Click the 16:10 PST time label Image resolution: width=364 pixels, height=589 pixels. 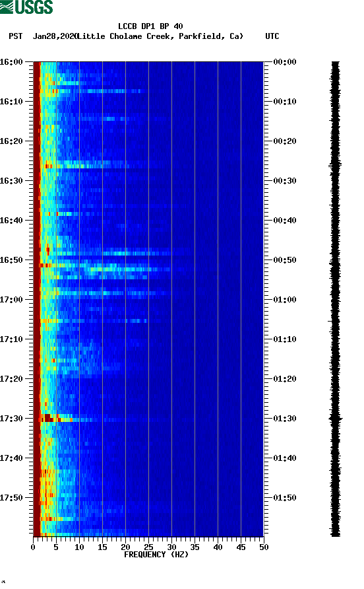[x=11, y=102]
